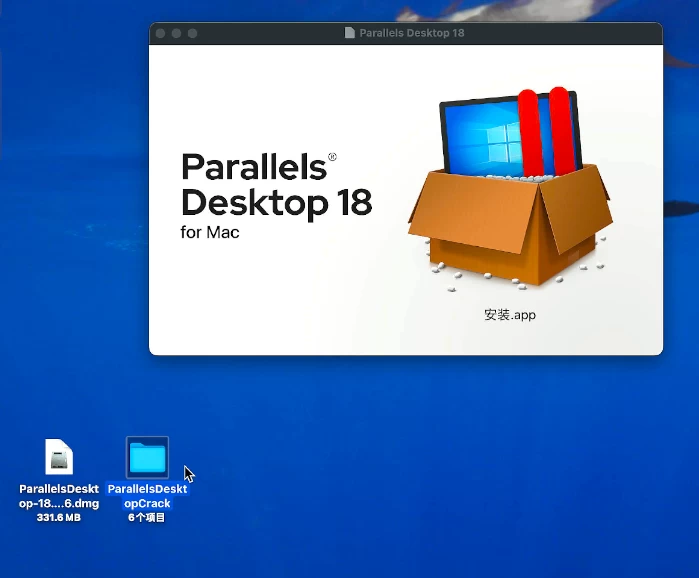Click the 6个项目 item count text

[147, 517]
